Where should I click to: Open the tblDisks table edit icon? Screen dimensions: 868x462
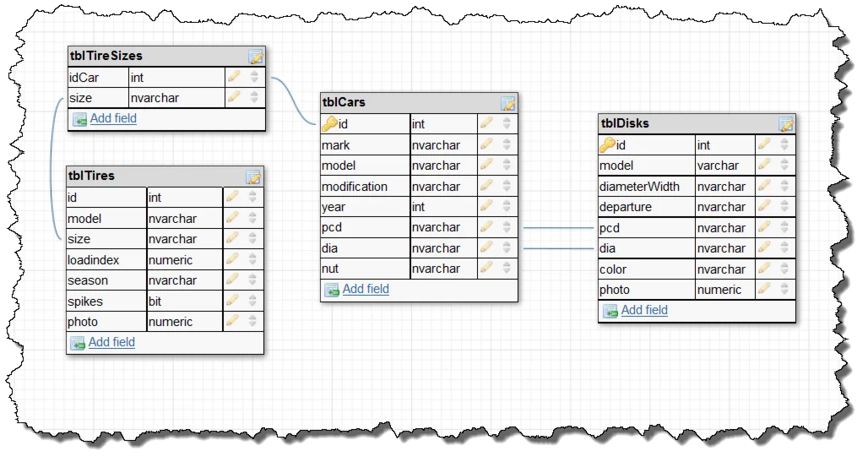tap(786, 124)
